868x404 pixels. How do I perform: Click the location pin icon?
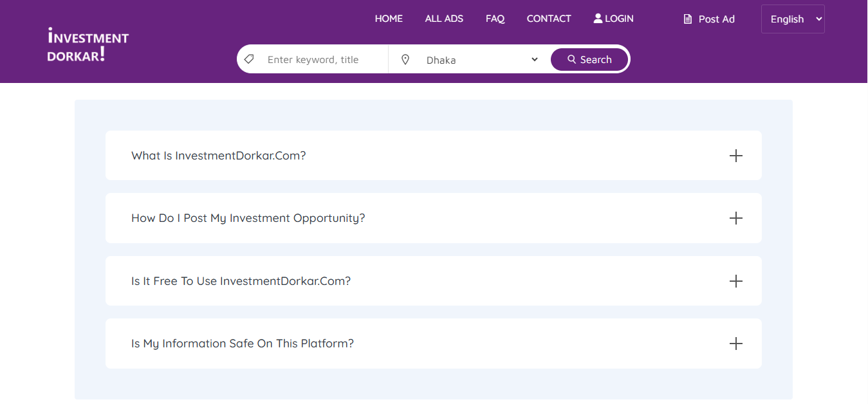405,59
